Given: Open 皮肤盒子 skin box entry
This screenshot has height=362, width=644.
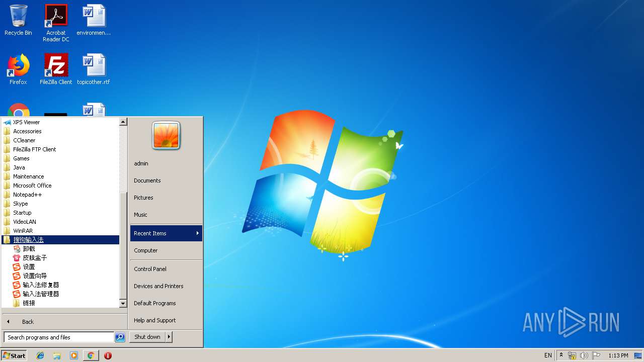Looking at the screenshot, I should (60, 258).
